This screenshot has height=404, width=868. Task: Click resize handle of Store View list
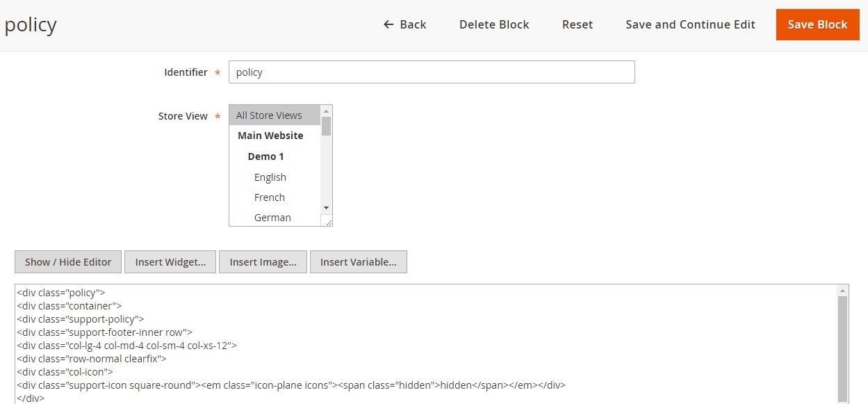(326, 220)
